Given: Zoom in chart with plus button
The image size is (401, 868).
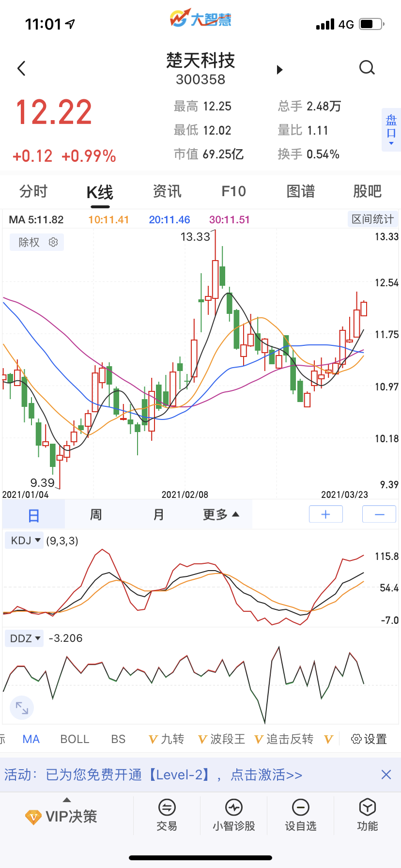Looking at the screenshot, I should [326, 514].
